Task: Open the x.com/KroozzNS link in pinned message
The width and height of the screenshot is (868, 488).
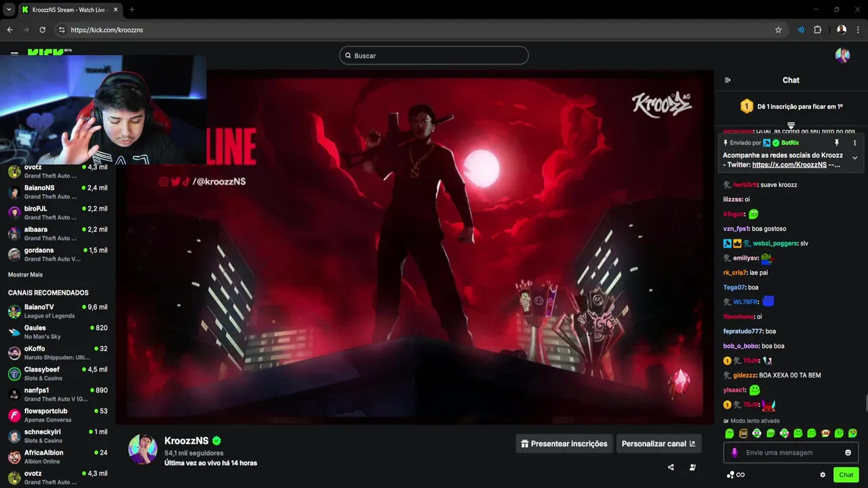Action: click(789, 165)
